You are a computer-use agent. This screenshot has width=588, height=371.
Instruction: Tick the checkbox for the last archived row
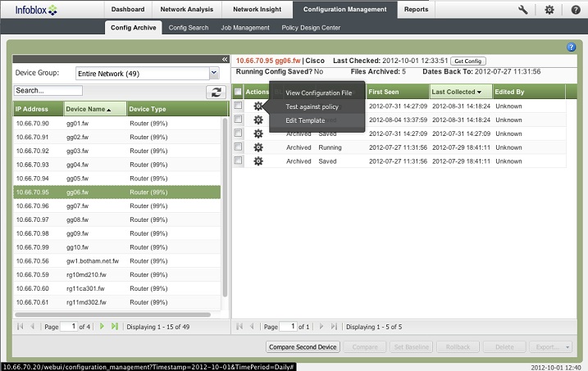pos(238,161)
